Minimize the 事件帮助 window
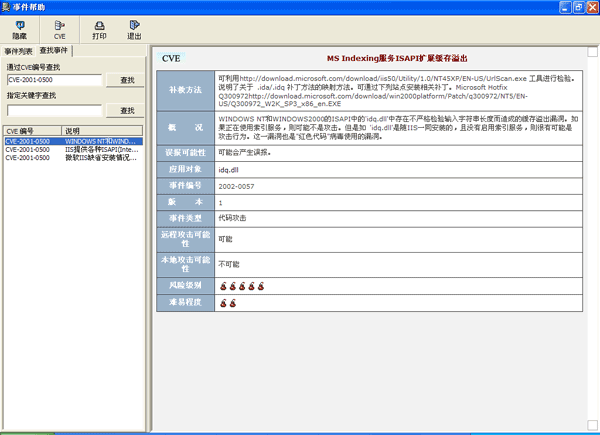Image resolution: width=600 pixels, height=435 pixels. tap(565, 7)
